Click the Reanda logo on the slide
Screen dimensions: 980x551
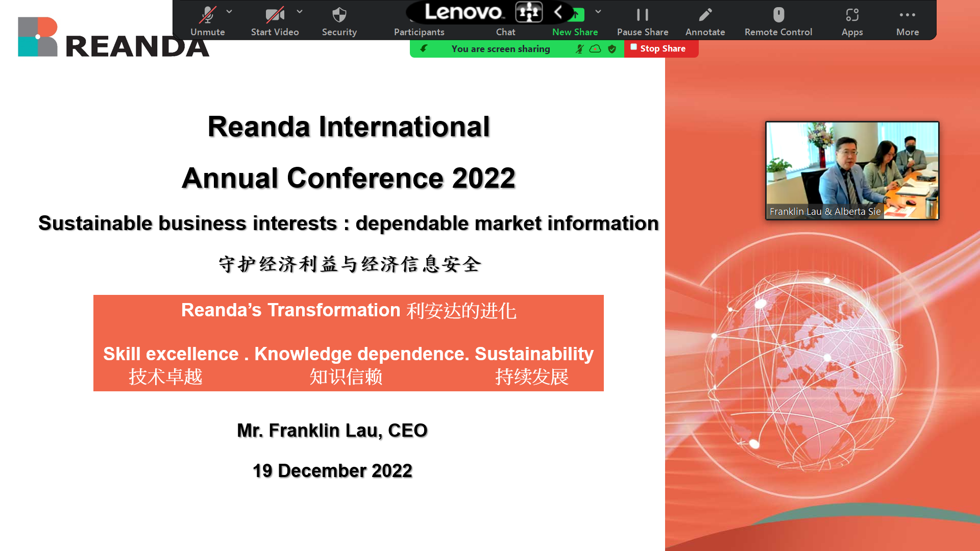pyautogui.click(x=113, y=37)
